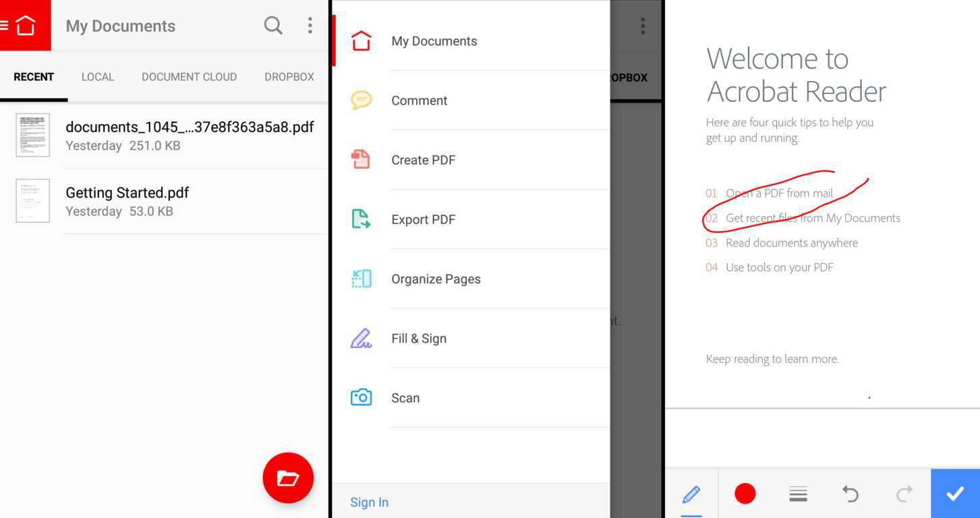Tap the yellow comment bubble icon
This screenshot has height=518, width=980.
pos(362,100)
